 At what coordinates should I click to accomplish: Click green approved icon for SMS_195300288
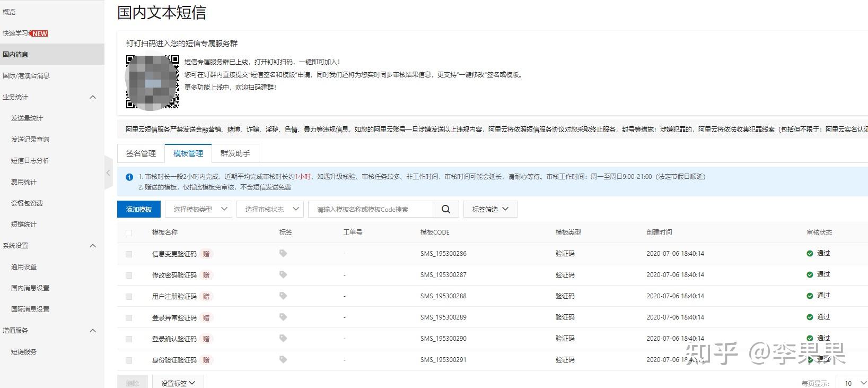(x=810, y=296)
